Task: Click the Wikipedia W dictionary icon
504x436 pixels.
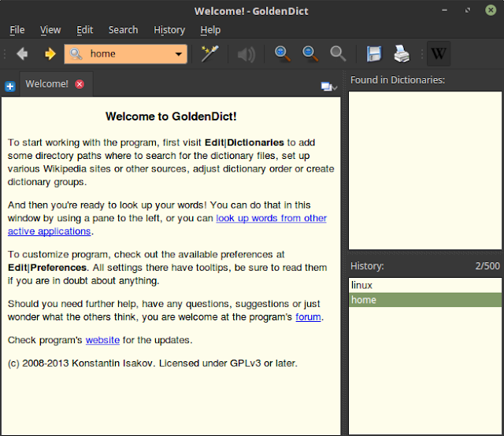Action: point(439,54)
